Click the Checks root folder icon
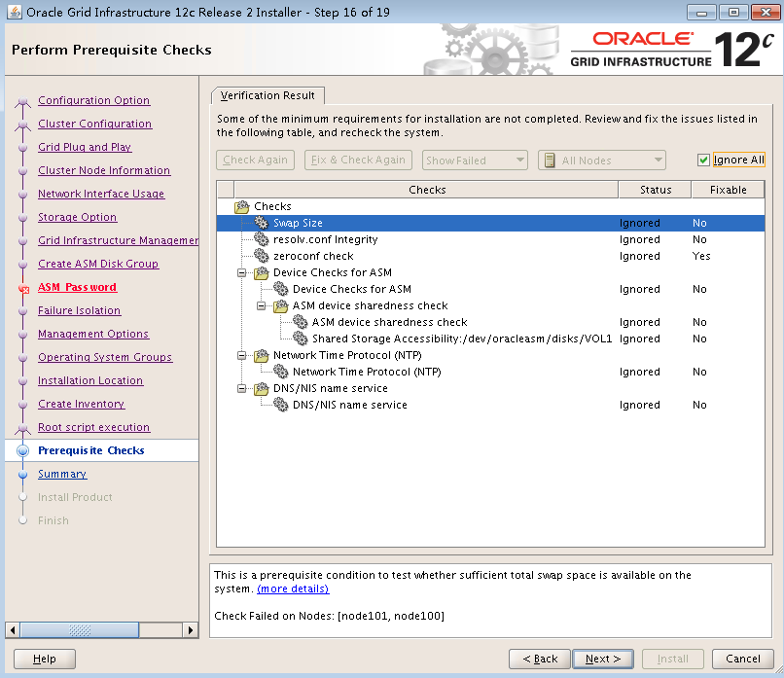This screenshot has height=678, width=784. [x=242, y=206]
